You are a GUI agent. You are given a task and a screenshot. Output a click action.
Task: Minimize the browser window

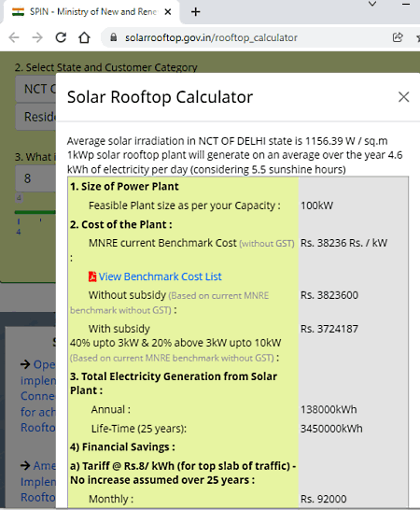click(x=406, y=5)
